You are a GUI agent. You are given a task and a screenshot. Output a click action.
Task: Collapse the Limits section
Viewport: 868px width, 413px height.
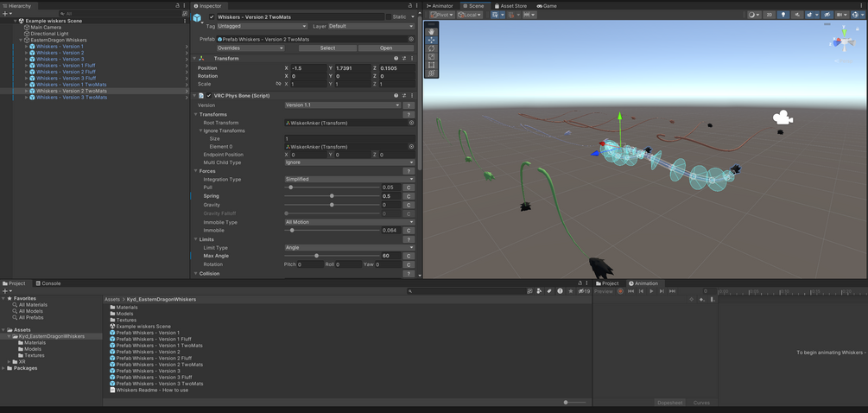click(x=195, y=239)
